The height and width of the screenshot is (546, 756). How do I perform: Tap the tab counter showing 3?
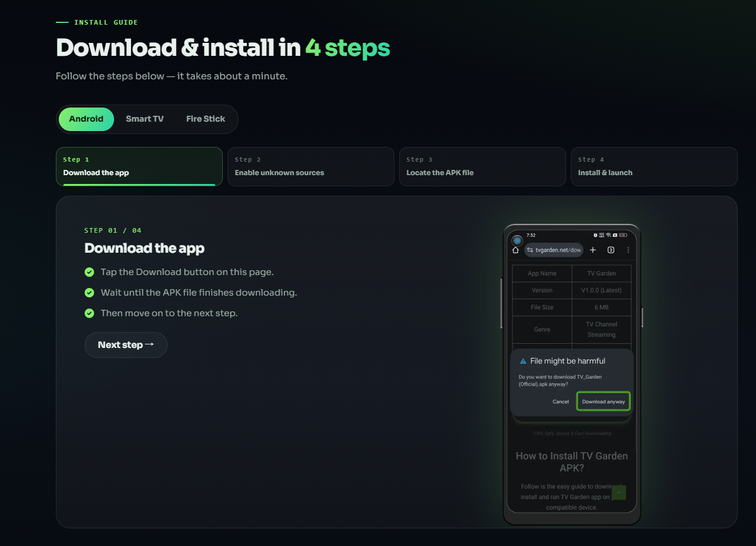click(611, 250)
